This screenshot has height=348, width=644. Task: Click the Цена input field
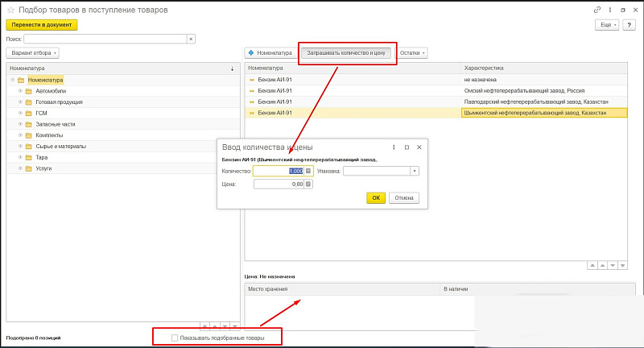tap(278, 184)
